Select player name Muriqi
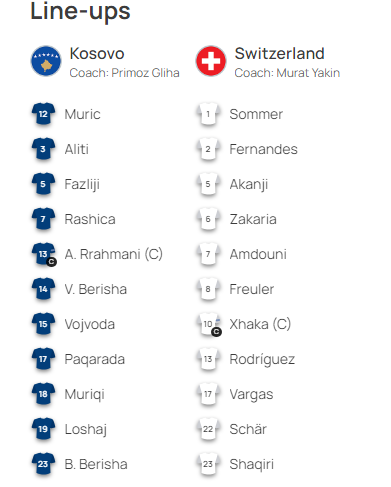The width and height of the screenshot is (391, 487). (x=84, y=394)
